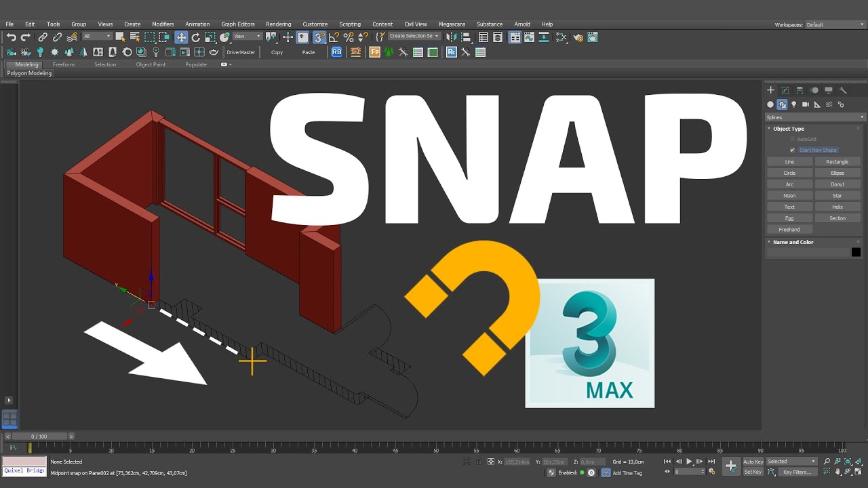Switch to the Freeform ribbon tab
868x488 pixels.
click(x=64, y=64)
